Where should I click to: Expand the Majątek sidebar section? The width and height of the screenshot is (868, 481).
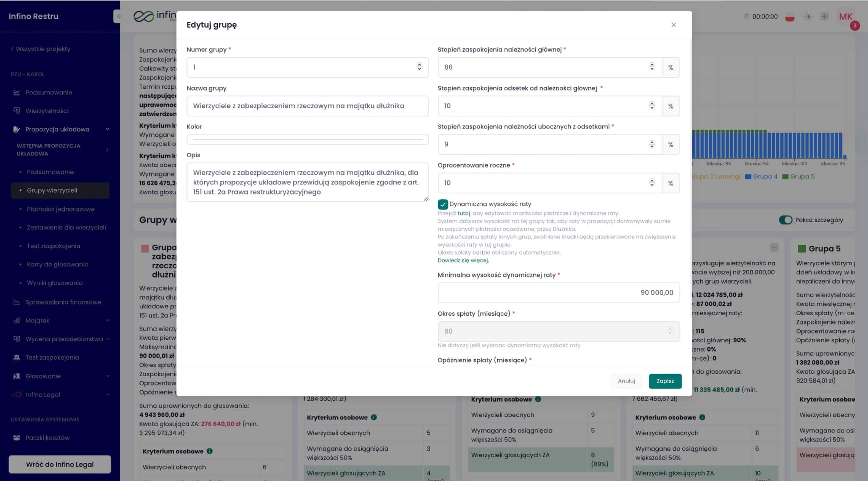click(107, 321)
